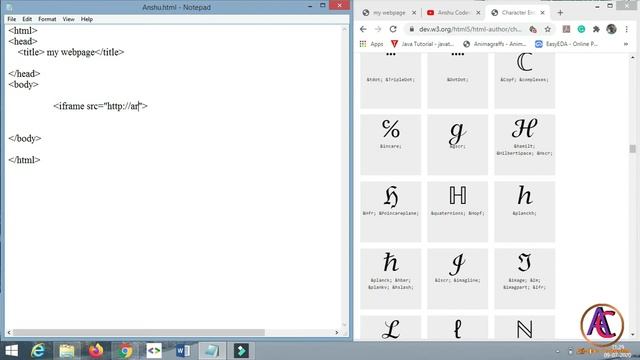Open the Animagraffs bookmark

[495, 44]
